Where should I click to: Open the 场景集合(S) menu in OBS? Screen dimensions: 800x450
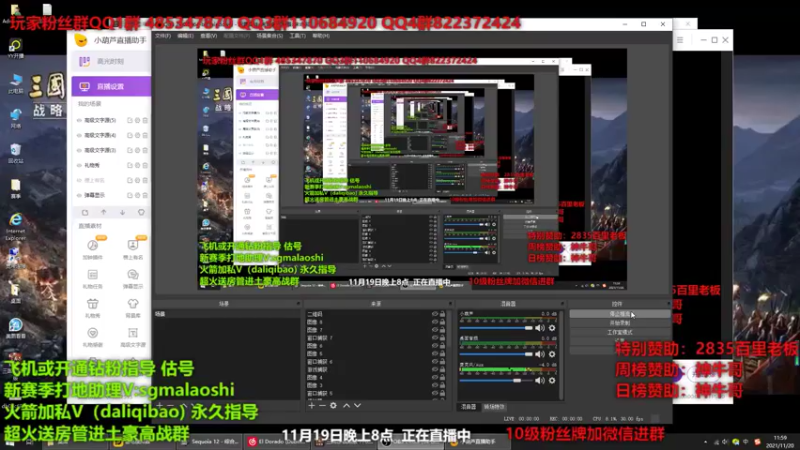tap(269, 36)
